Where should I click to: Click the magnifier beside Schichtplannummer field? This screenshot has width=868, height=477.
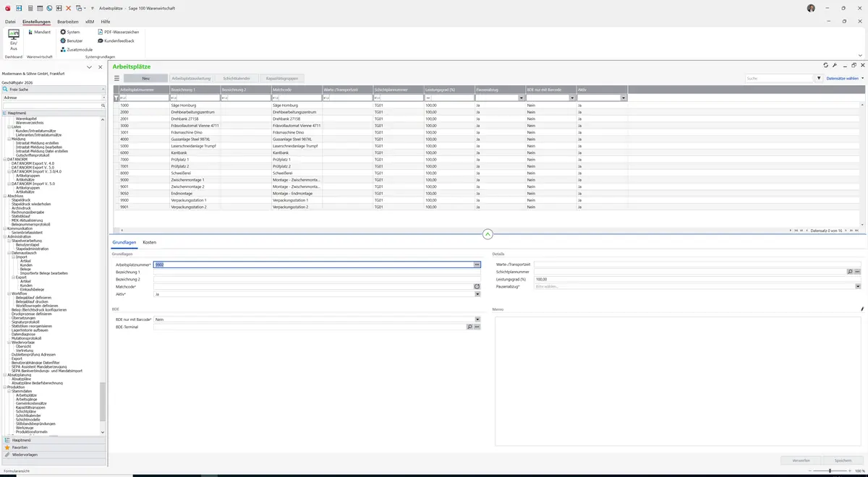850,272
